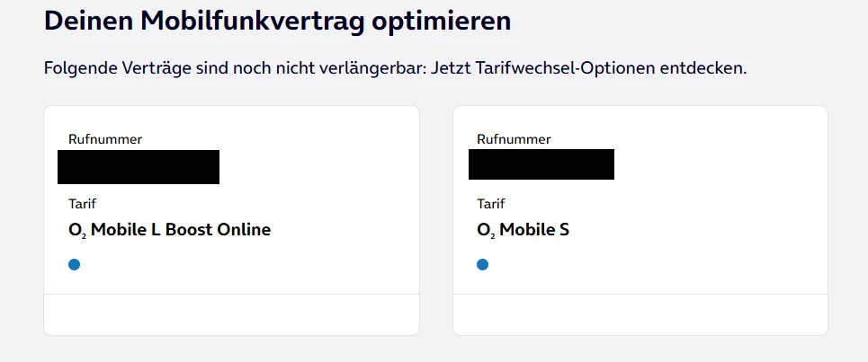Click the 'Deinen Mobilfunkvertrag optimieren' heading
This screenshot has width=868, height=362.
[277, 22]
